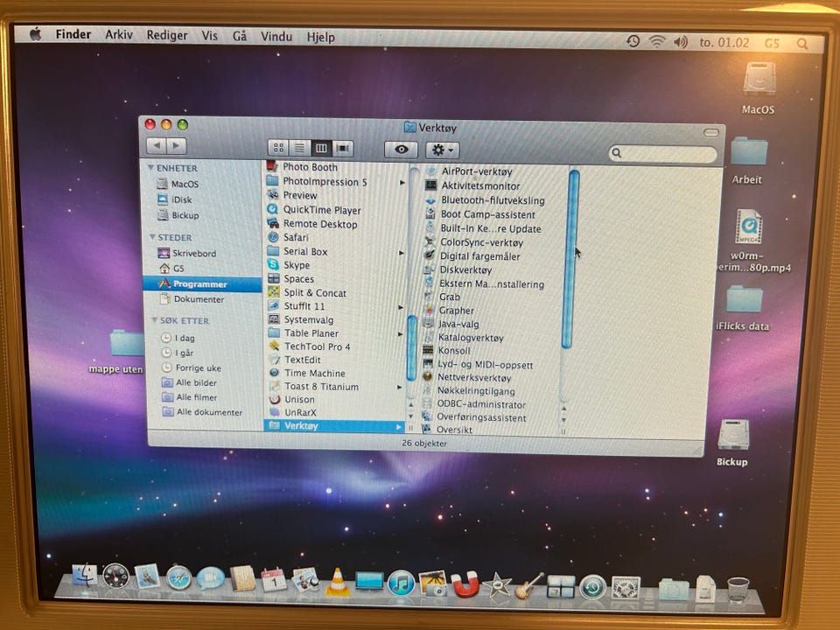Switch Finder to icon view
The width and height of the screenshot is (840, 630).
[x=278, y=149]
